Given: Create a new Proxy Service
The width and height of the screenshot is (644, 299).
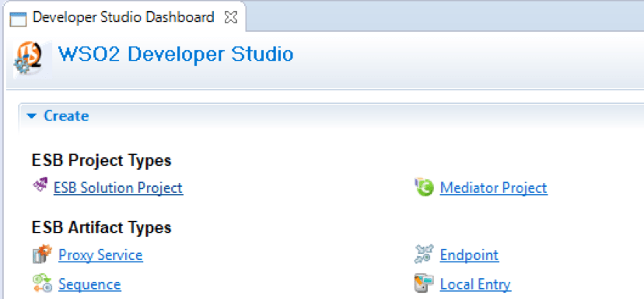Looking at the screenshot, I should coord(100,255).
